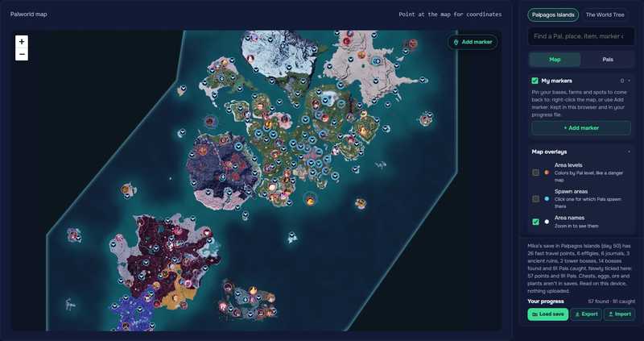Zoom out with the minus button
This screenshot has height=341, width=644.
pyautogui.click(x=22, y=54)
